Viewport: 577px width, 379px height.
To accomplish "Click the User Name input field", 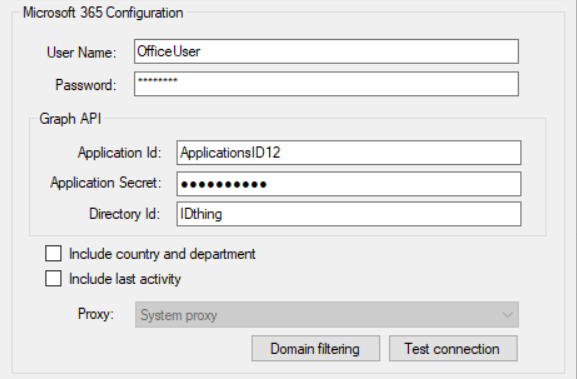I will pyautogui.click(x=326, y=52).
